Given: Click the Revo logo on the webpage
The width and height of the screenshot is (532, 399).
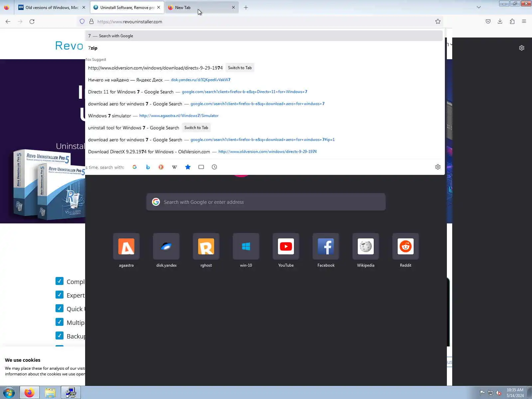Looking at the screenshot, I should [x=69, y=46].
